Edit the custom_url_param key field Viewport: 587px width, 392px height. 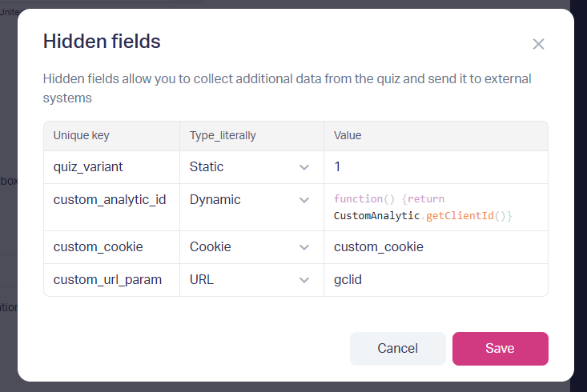(111, 280)
